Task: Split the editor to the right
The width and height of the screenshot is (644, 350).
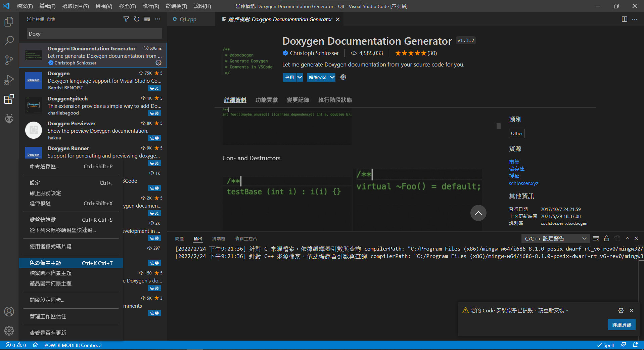Action: [625, 19]
